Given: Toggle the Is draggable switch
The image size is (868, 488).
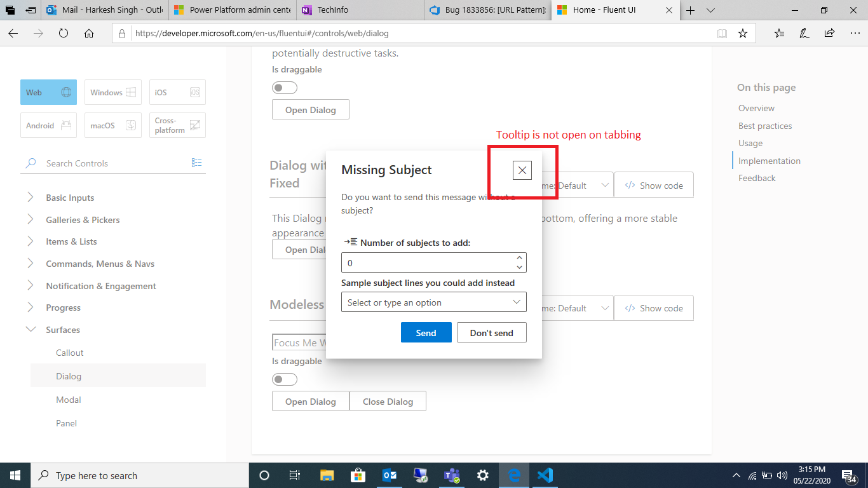Looking at the screenshot, I should 284,87.
